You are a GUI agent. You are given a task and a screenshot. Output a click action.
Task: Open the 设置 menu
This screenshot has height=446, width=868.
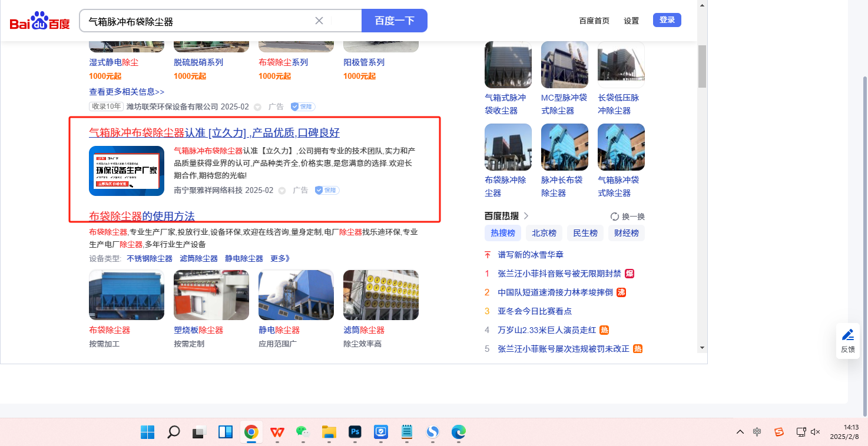coord(631,21)
